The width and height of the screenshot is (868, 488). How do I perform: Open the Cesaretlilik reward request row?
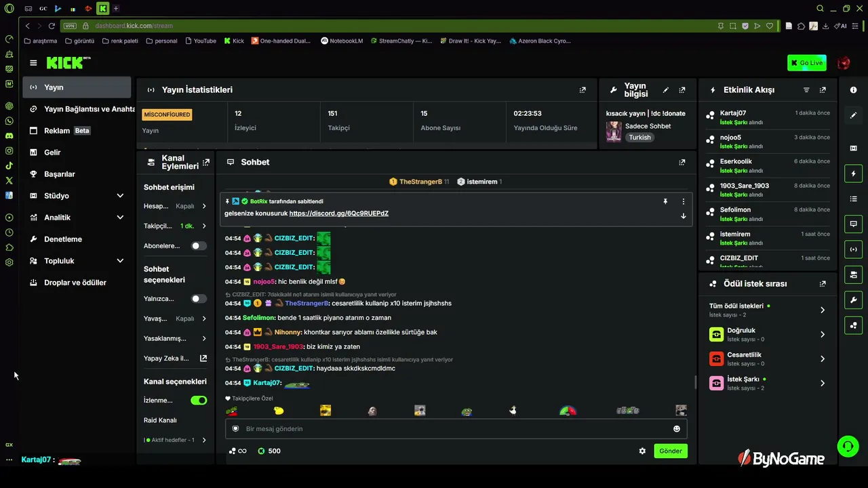(767, 359)
